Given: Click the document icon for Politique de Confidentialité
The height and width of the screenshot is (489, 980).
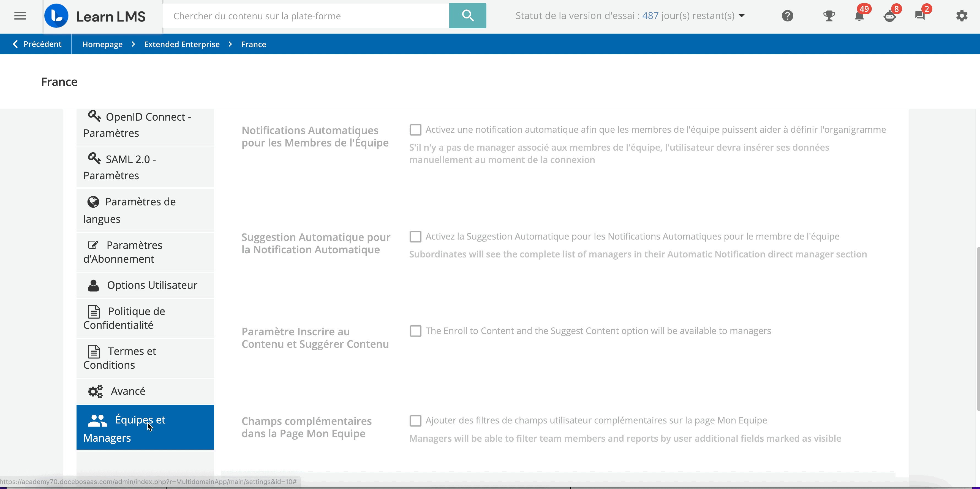Looking at the screenshot, I should [x=94, y=311].
